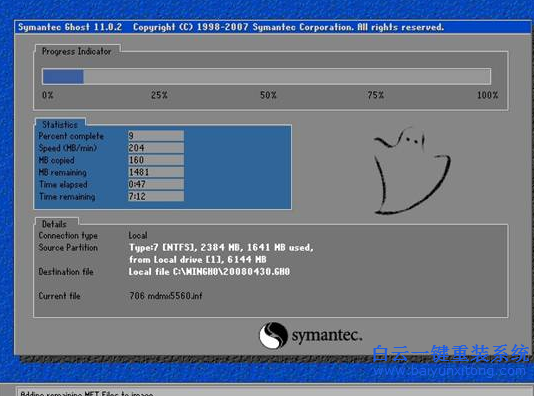Image resolution: width=534 pixels, height=396 pixels.
Task: Click the 75% progress marker label
Action: (x=375, y=95)
